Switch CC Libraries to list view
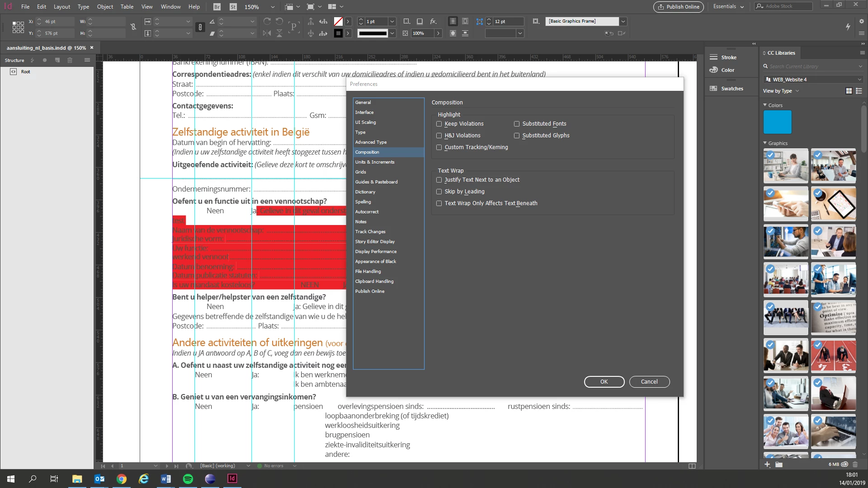The image size is (868, 488). tap(859, 91)
